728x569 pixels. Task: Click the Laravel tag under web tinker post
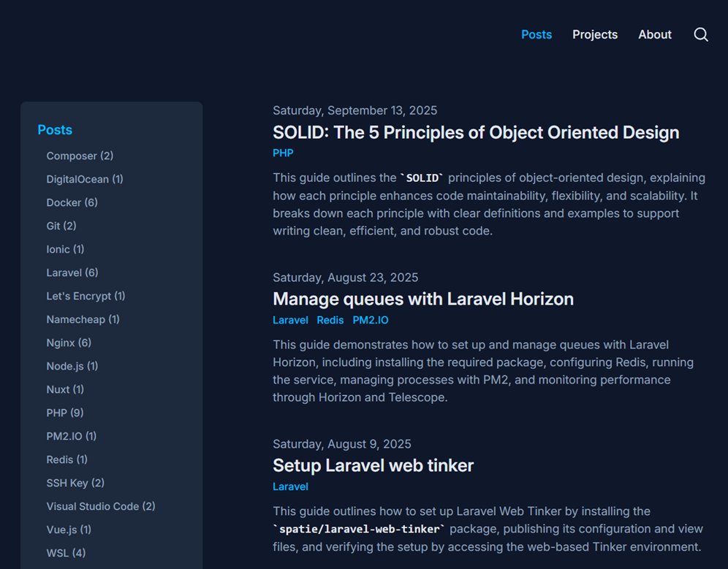pos(290,486)
